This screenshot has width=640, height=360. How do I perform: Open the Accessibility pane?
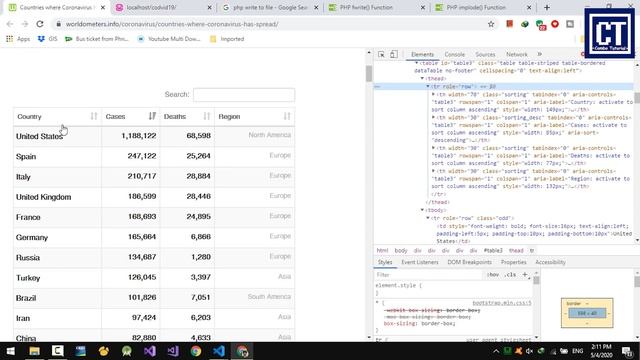pyautogui.click(x=550, y=262)
